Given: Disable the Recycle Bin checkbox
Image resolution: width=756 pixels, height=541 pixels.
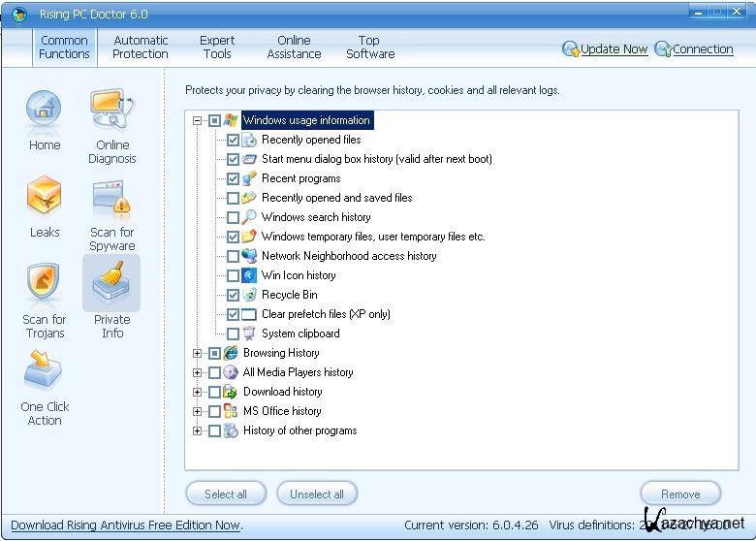Looking at the screenshot, I should click(233, 295).
